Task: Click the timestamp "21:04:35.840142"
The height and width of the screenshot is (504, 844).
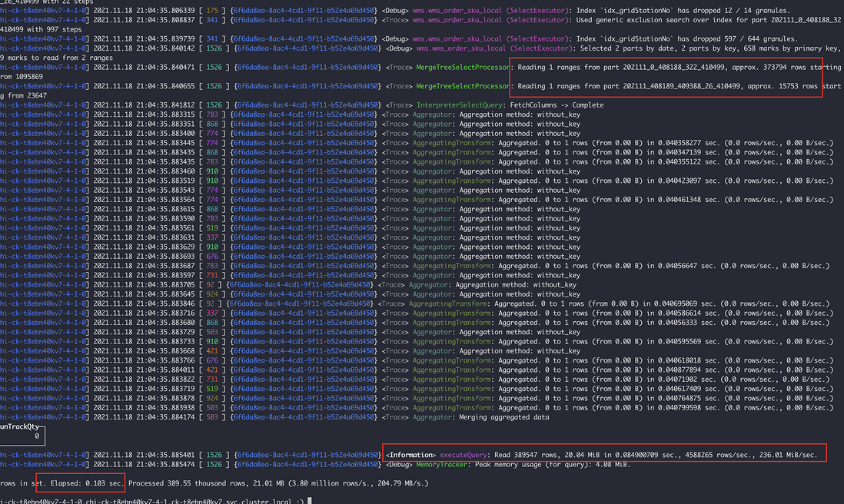Action: click(x=164, y=48)
